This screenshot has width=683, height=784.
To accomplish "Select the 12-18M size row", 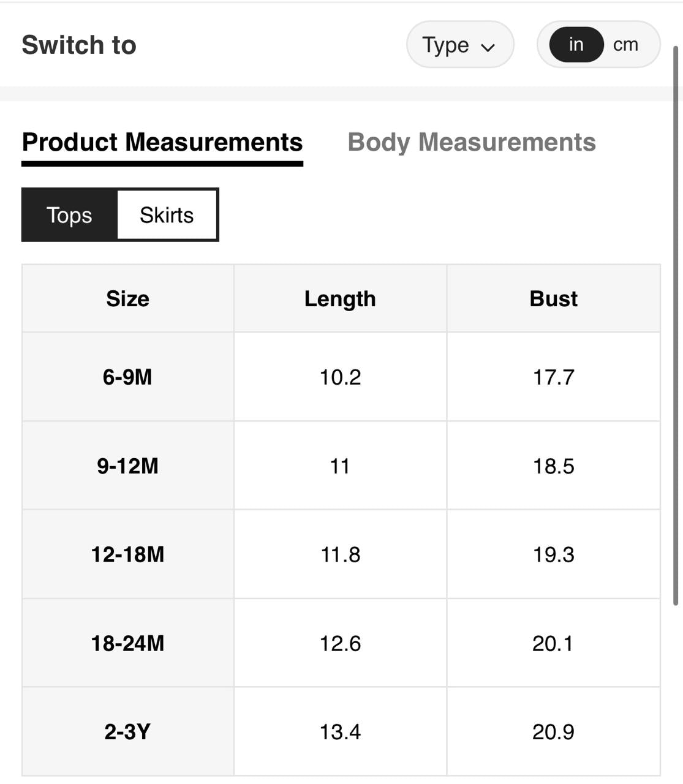I will tap(127, 554).
